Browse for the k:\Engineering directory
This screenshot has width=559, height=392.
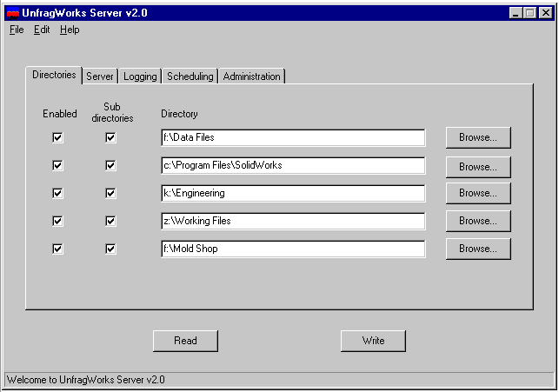478,193
